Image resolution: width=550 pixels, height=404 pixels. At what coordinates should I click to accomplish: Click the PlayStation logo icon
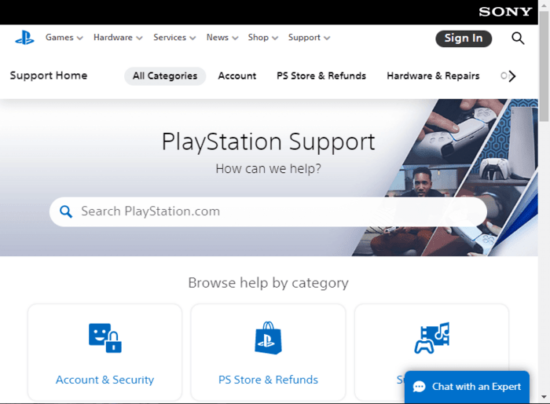(25, 38)
